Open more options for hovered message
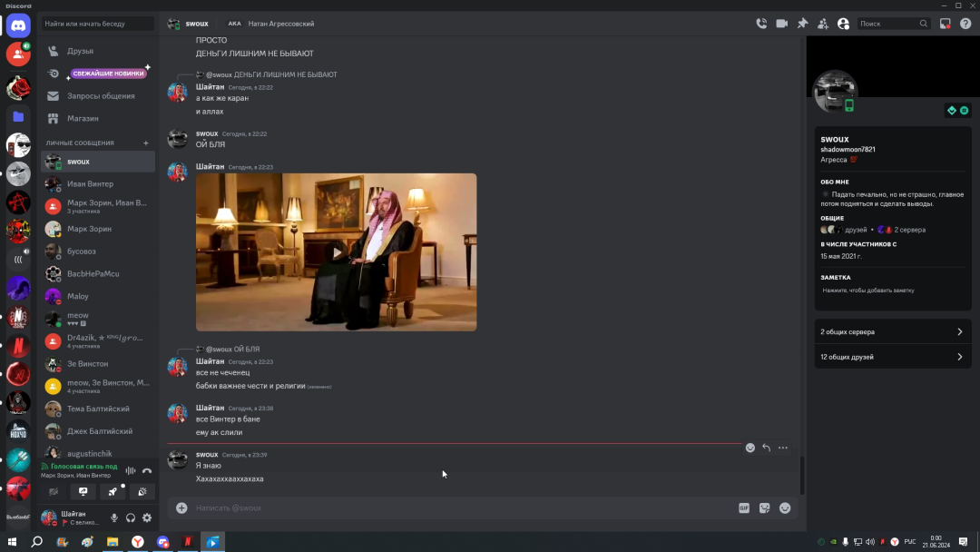 (783, 448)
